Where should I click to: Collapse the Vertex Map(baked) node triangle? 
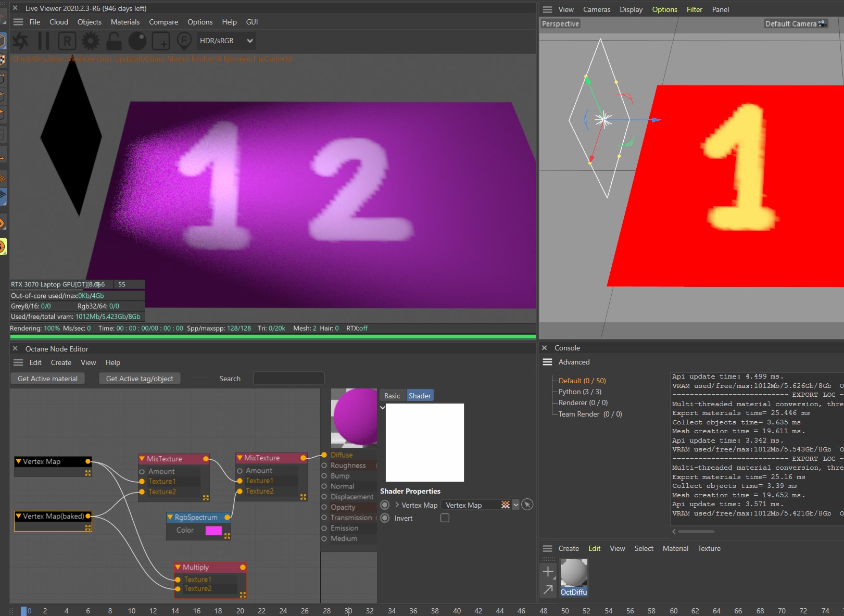(18, 516)
